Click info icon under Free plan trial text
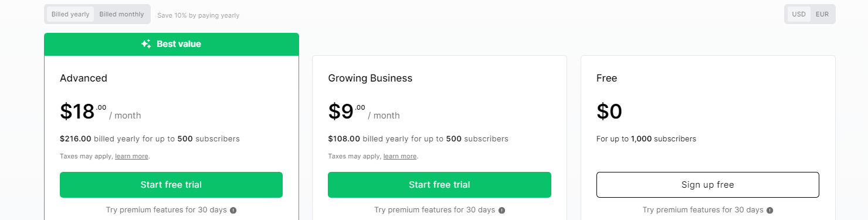Image resolution: width=868 pixels, height=220 pixels. [x=769, y=210]
